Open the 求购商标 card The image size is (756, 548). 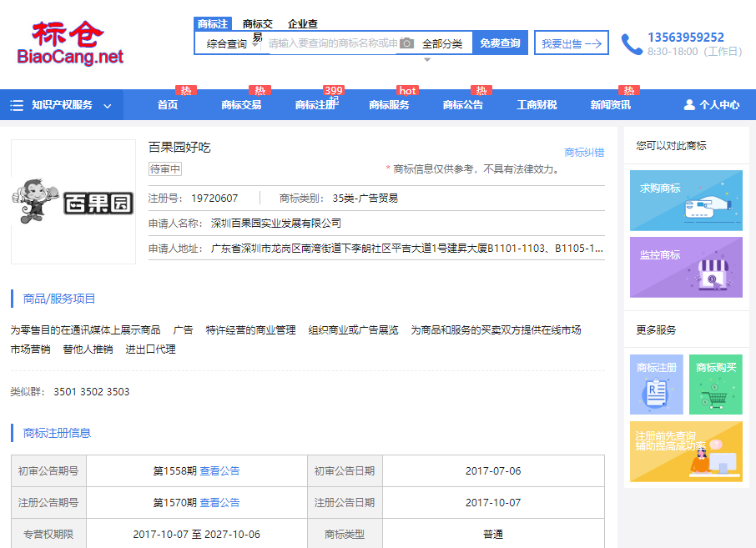686,200
